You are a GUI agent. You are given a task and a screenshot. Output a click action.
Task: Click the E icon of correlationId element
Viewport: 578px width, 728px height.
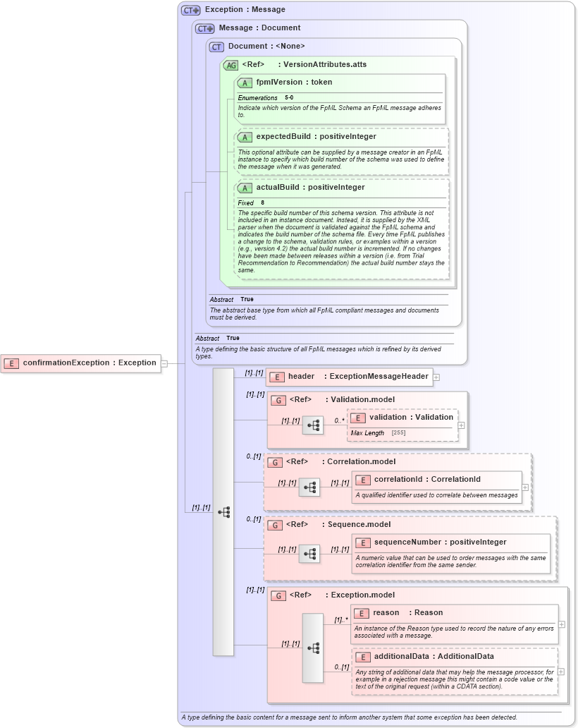[x=363, y=480]
